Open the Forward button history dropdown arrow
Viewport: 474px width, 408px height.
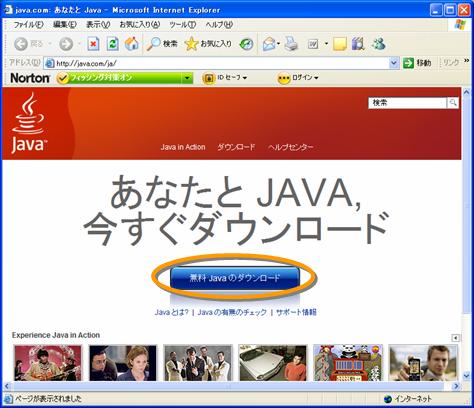point(79,44)
